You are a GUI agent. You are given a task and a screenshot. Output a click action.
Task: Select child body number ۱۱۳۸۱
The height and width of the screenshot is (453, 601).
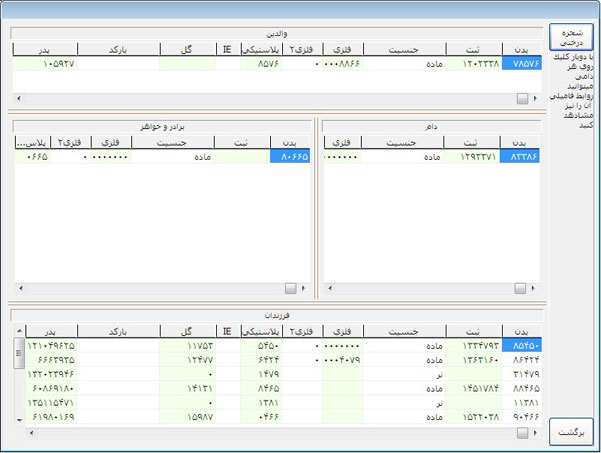coord(522,402)
